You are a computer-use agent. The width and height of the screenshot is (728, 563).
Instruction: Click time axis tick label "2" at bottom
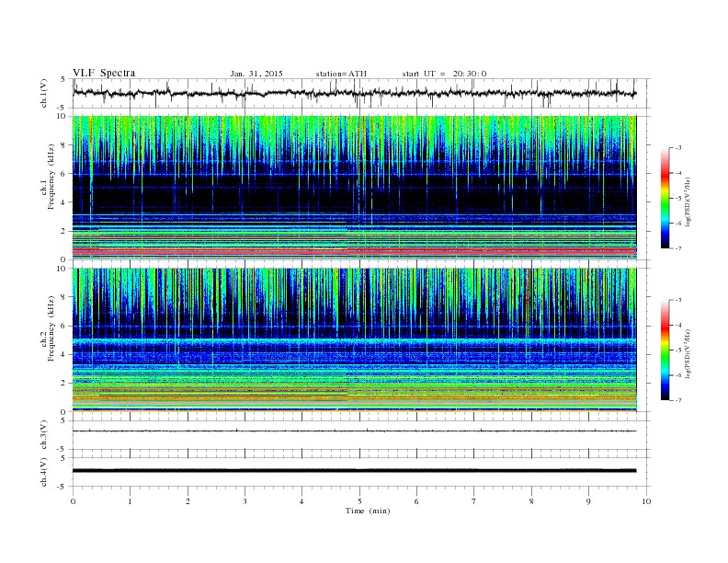[x=188, y=501]
